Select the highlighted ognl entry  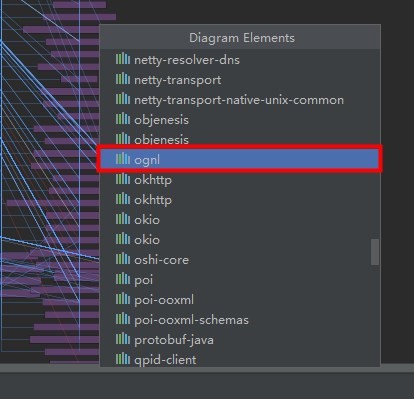tap(240, 159)
